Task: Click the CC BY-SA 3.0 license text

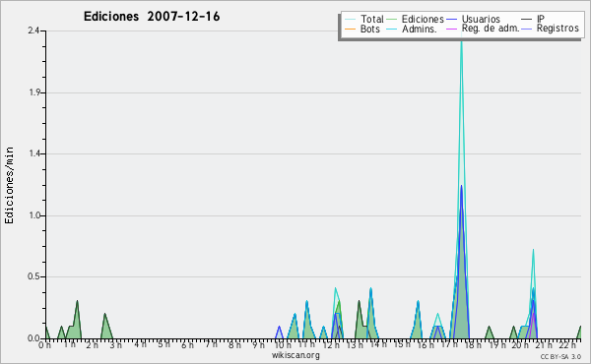Action: [x=560, y=356]
